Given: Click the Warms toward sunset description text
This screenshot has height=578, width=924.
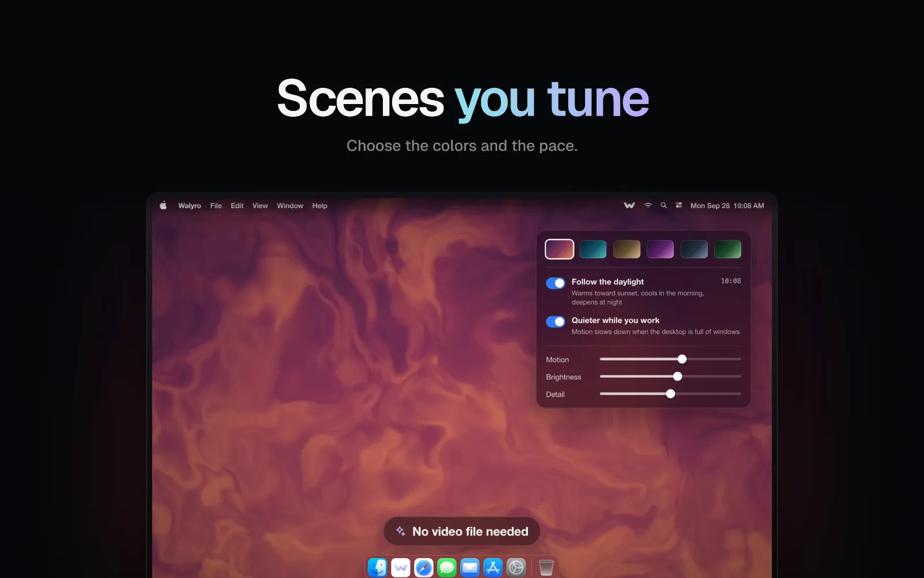Looking at the screenshot, I should [x=638, y=298].
